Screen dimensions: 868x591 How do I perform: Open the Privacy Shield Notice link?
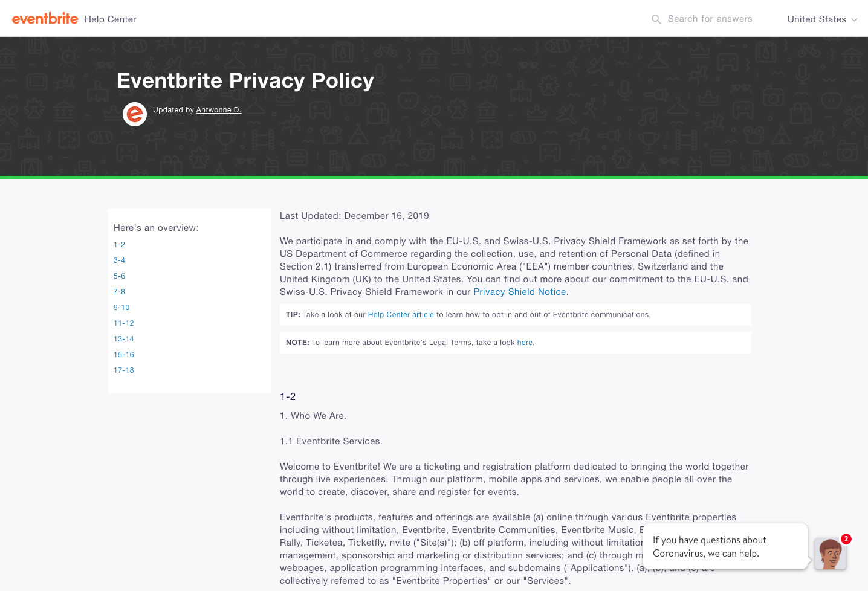tap(520, 292)
